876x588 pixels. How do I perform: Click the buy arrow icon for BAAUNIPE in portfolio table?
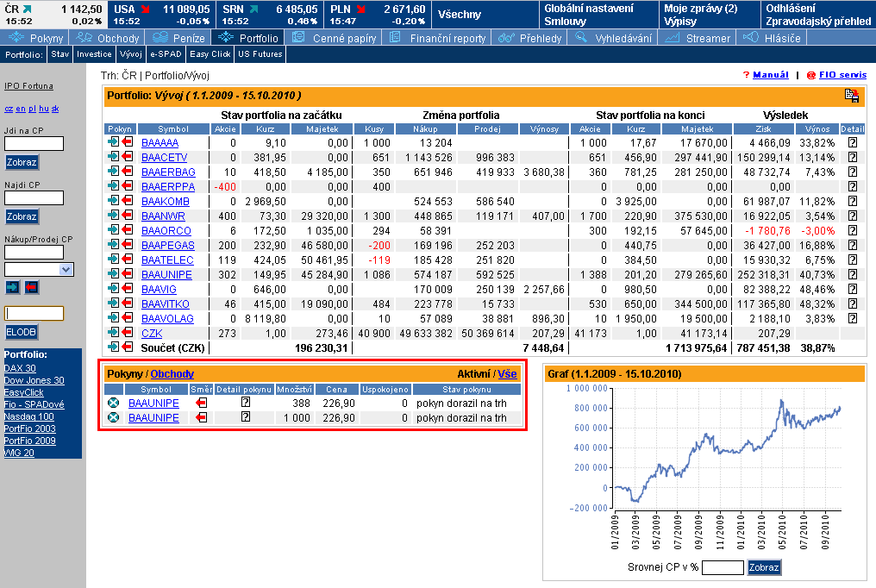click(x=114, y=274)
